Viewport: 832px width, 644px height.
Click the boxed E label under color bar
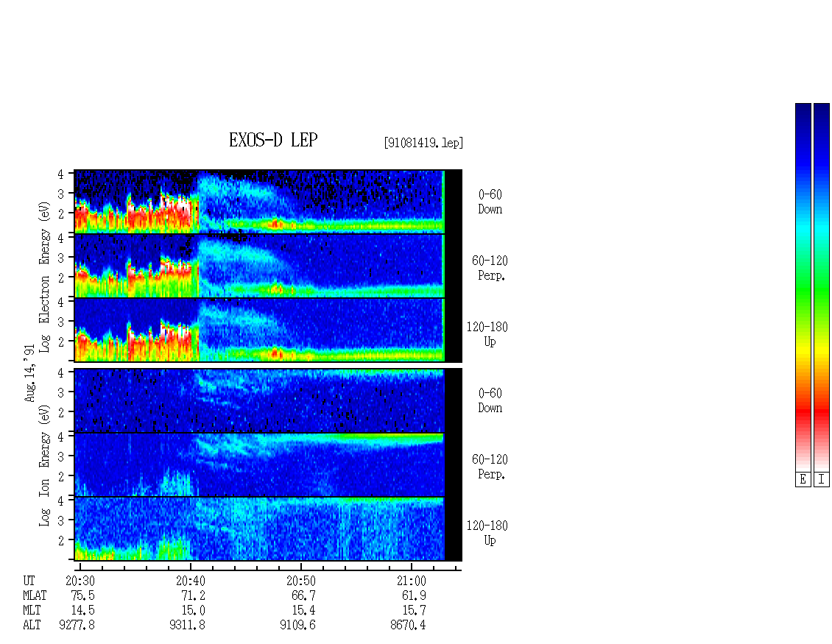click(803, 480)
